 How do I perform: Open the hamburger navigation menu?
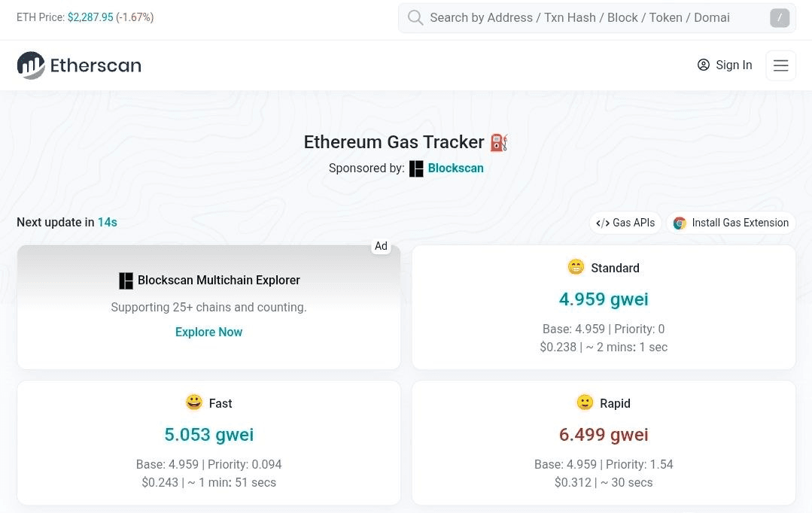click(781, 65)
